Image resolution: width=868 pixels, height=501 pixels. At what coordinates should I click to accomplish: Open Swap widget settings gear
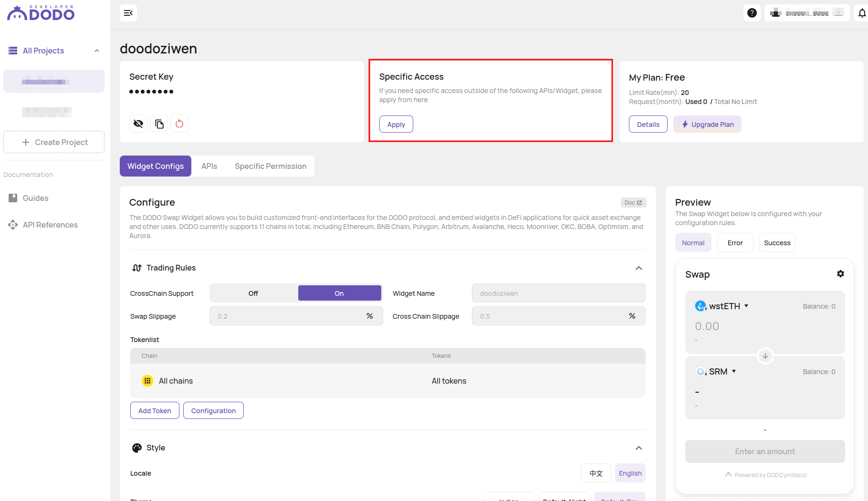(x=840, y=274)
